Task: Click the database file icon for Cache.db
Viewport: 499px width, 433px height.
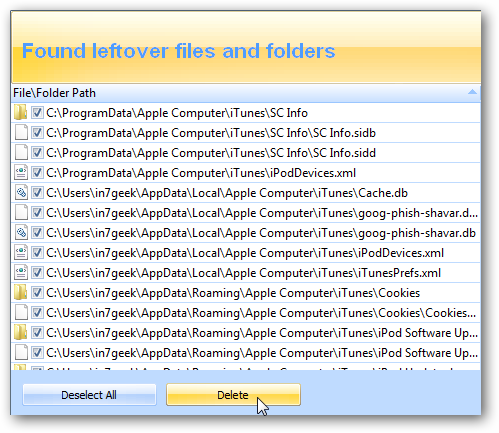Action: (21, 193)
